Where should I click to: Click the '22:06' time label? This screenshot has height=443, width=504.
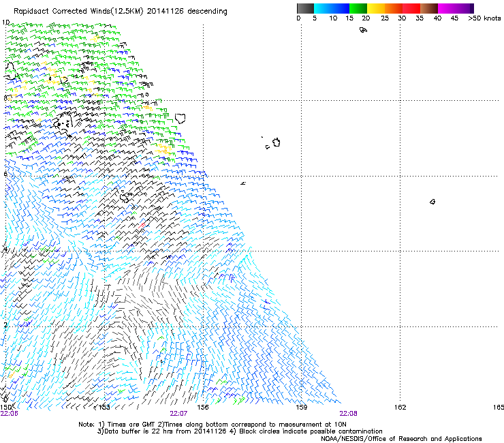pyautogui.click(x=9, y=414)
